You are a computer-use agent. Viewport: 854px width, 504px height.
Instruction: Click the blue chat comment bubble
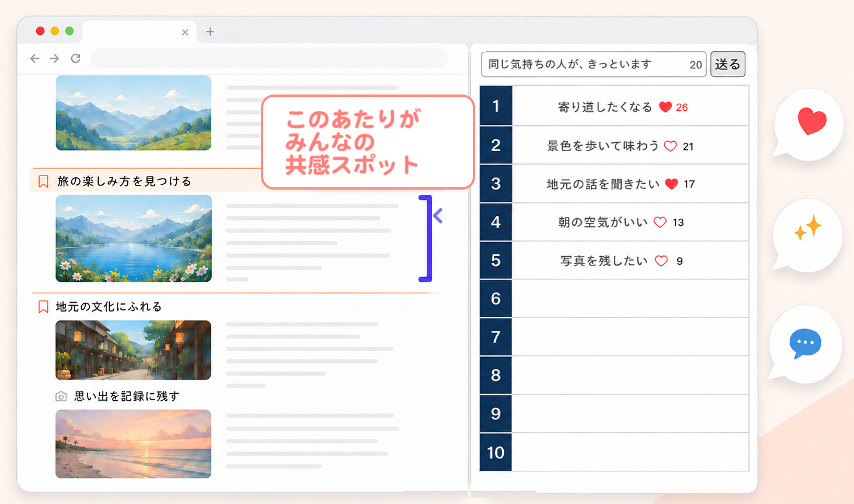click(x=806, y=344)
